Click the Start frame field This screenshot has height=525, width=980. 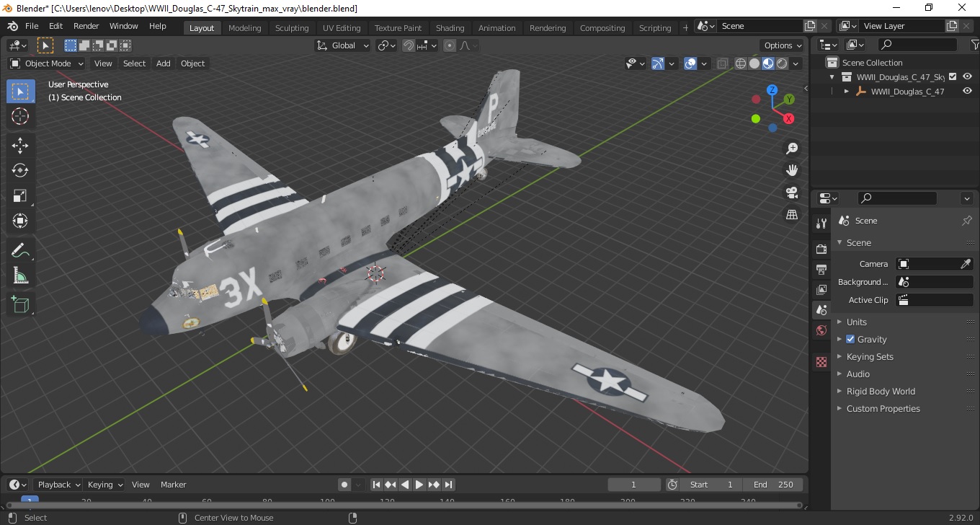tap(712, 485)
